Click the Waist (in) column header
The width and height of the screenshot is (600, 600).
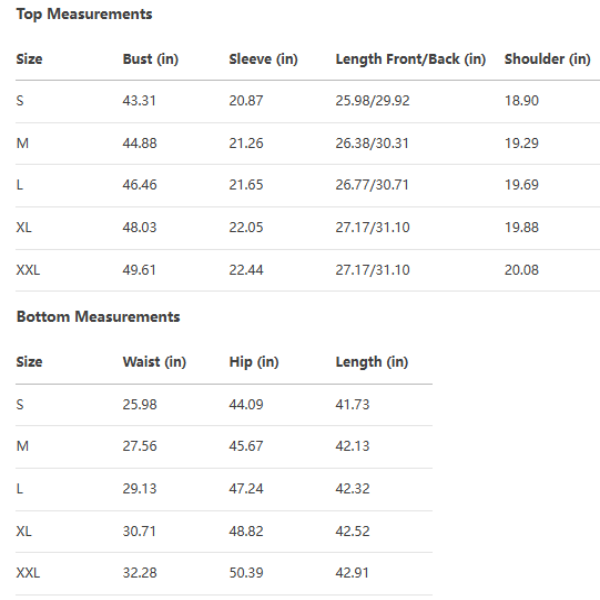154,362
